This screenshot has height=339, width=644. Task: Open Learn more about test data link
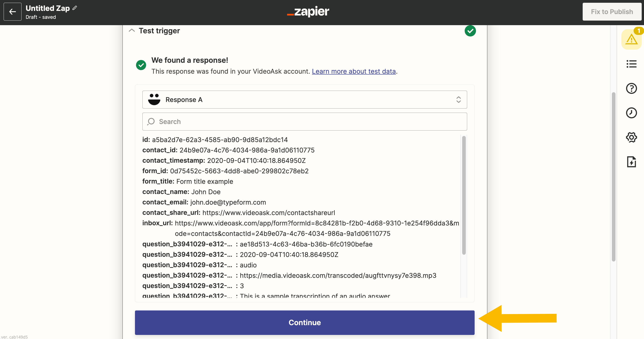coord(353,71)
